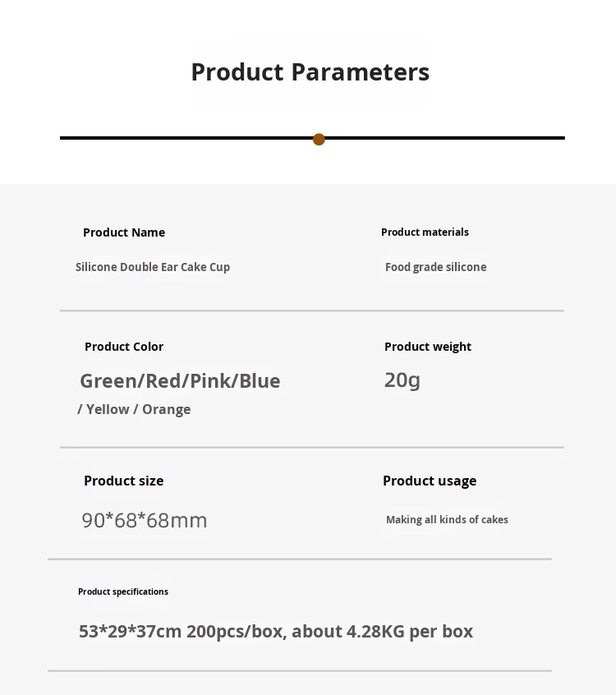This screenshot has width=616, height=695.
Task: Click the Green/Red/Pink/Blue color text
Action: (180, 380)
